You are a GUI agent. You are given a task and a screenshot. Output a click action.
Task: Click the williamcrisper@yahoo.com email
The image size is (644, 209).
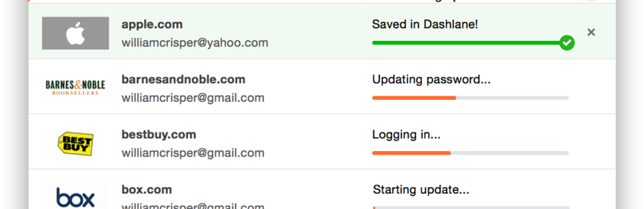click(195, 43)
